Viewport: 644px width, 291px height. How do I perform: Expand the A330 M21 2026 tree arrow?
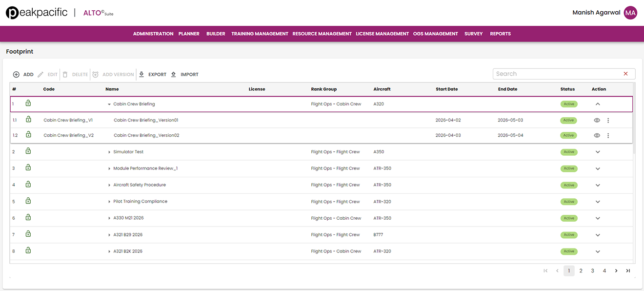click(109, 218)
